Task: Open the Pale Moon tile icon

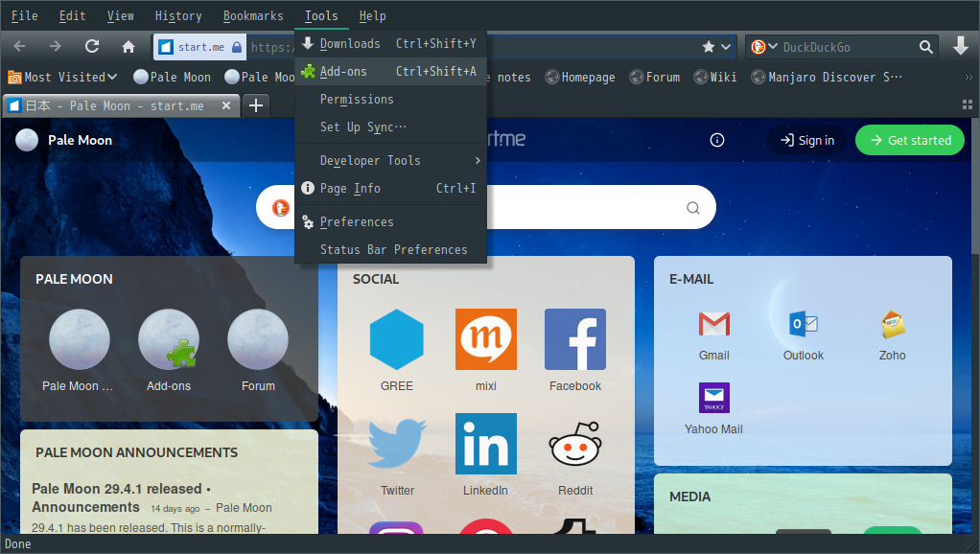Action: tap(80, 339)
